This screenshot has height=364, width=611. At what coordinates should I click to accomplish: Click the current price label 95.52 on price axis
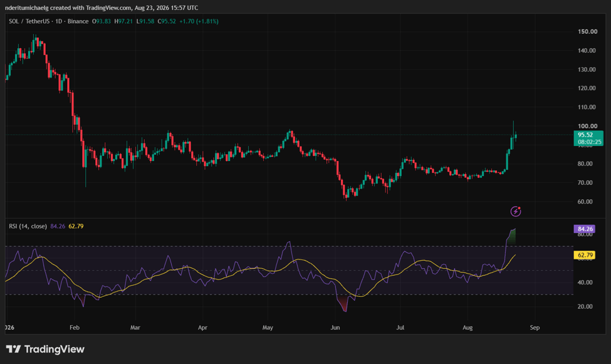coord(588,138)
